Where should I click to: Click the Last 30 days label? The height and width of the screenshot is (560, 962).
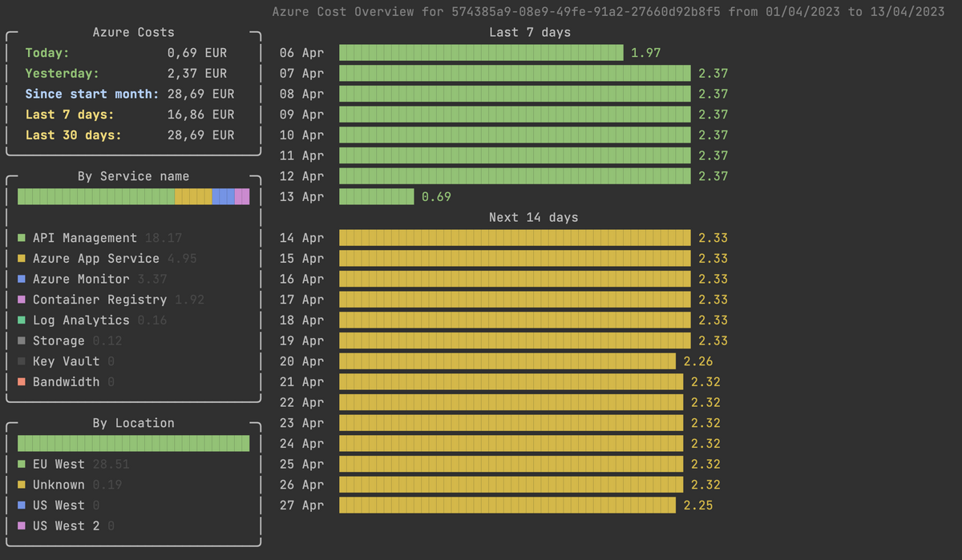tap(73, 135)
